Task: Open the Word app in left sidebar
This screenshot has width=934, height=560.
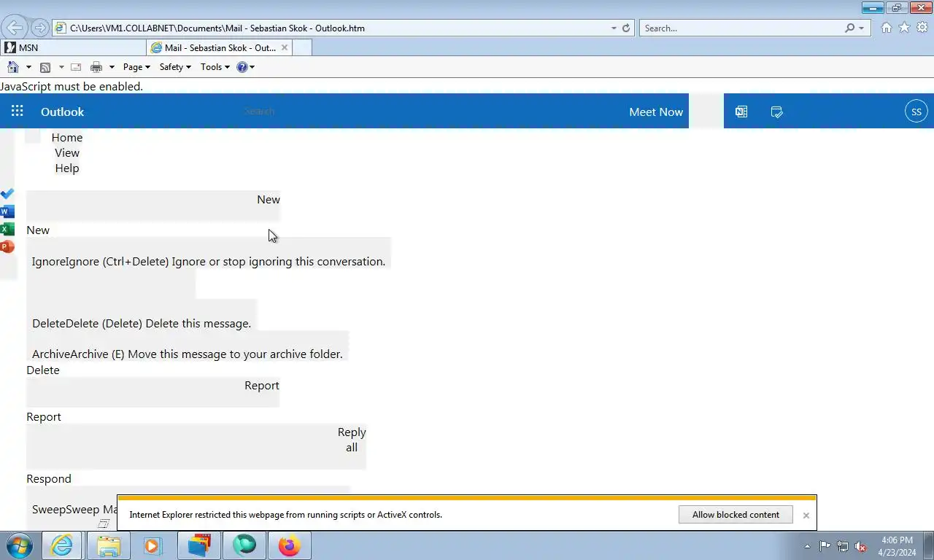Action: click(x=7, y=211)
